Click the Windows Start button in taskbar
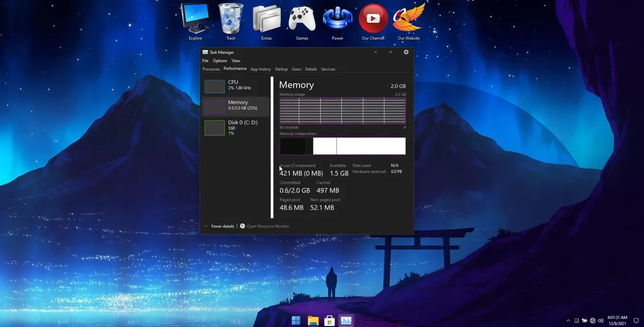The width and height of the screenshot is (644, 327). (296, 320)
